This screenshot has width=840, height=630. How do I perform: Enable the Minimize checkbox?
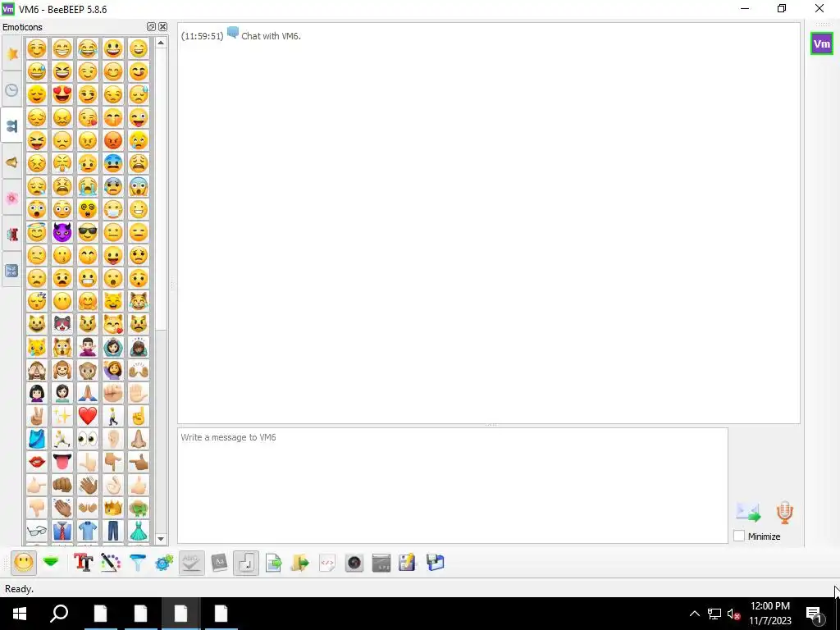click(739, 536)
